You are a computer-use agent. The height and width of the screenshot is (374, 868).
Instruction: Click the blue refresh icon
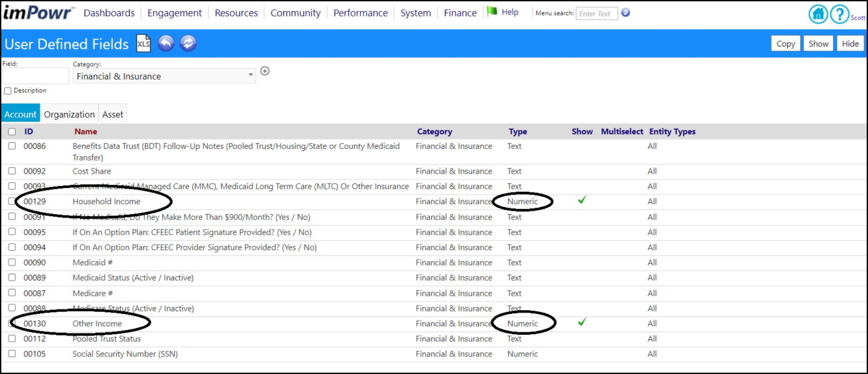[188, 44]
